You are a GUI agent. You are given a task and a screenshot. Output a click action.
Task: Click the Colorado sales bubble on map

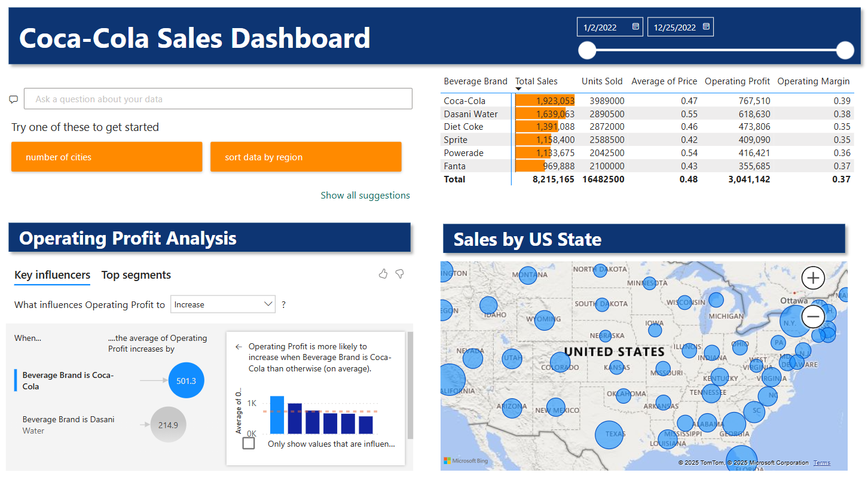tap(560, 362)
